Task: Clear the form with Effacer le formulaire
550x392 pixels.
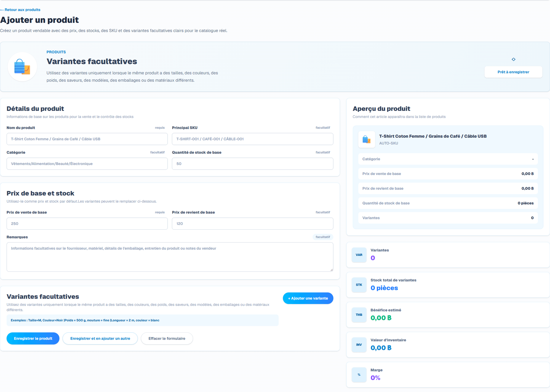Action: (x=167, y=338)
